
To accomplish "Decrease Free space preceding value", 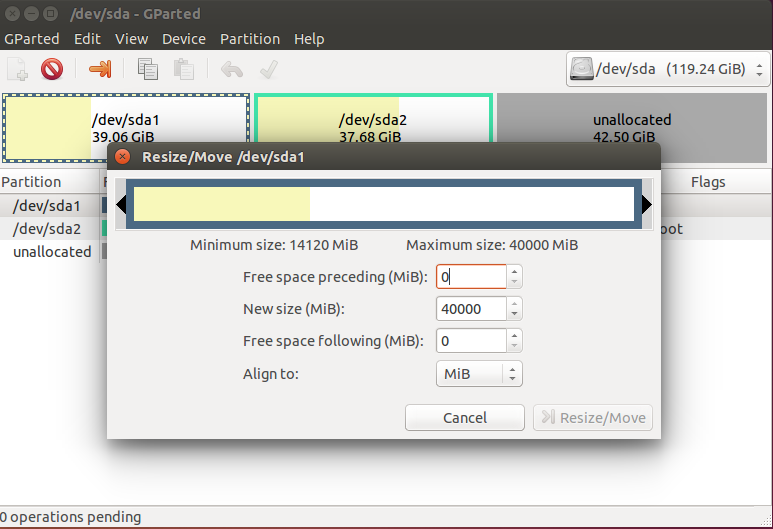I will point(514,282).
